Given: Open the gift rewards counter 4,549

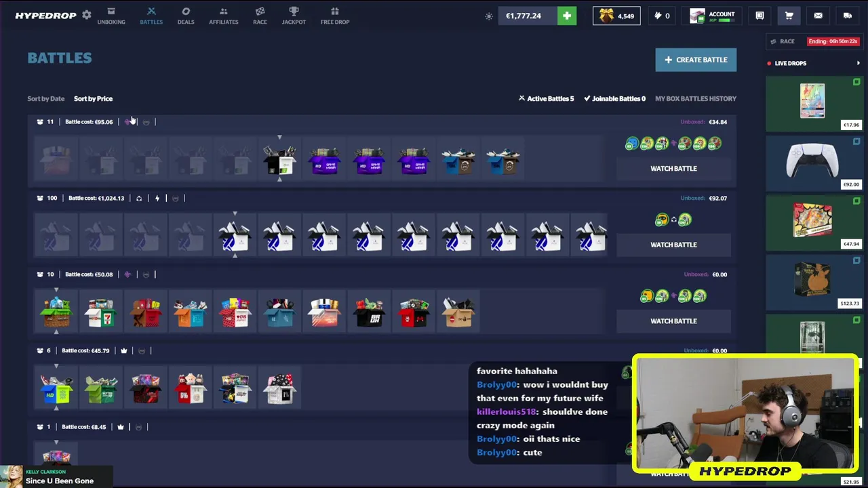Looking at the screenshot, I should [x=616, y=16].
